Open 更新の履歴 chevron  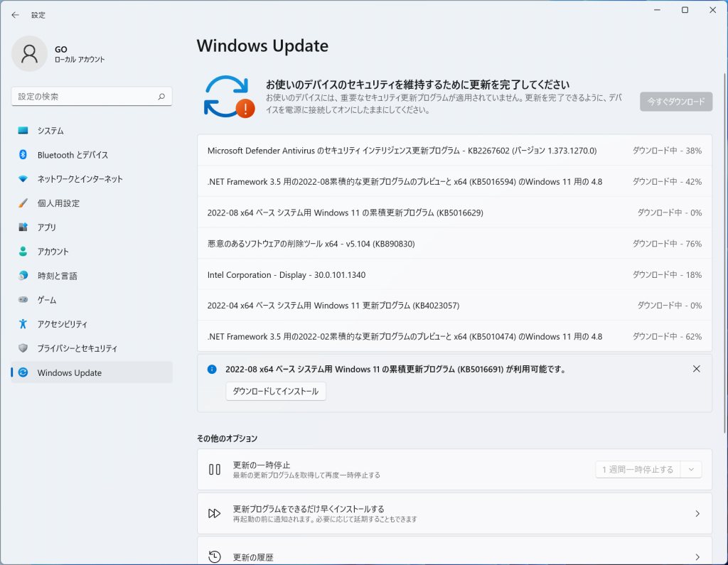(697, 557)
